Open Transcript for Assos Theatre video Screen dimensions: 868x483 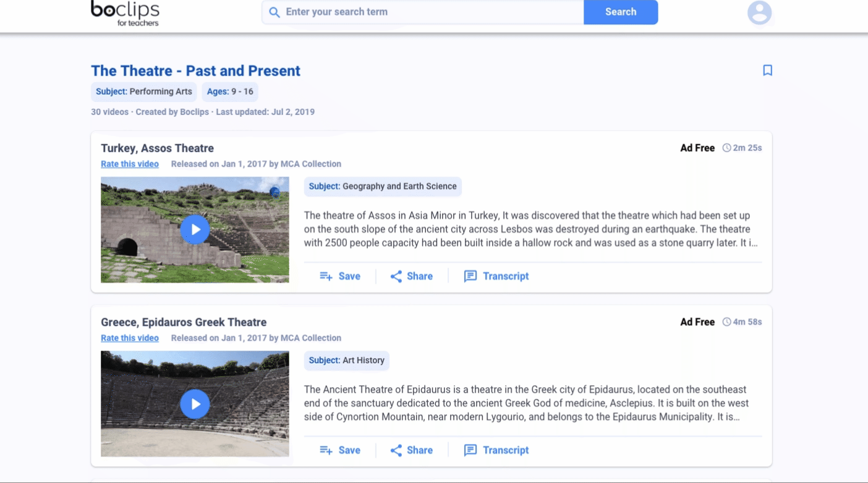496,276
